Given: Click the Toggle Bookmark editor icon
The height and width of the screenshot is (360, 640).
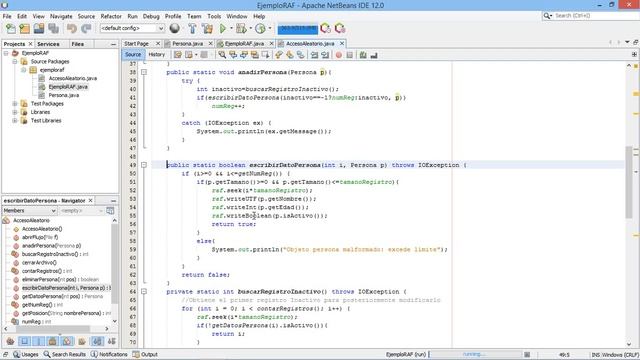Looking at the screenshot, I should tap(300, 55).
